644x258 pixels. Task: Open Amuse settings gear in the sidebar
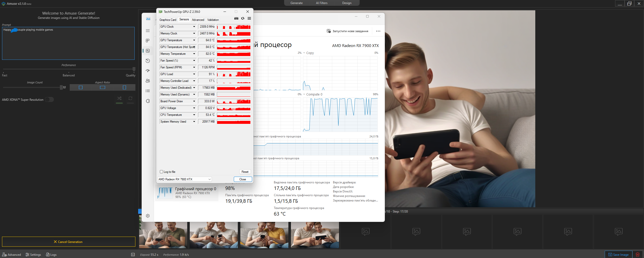148,216
